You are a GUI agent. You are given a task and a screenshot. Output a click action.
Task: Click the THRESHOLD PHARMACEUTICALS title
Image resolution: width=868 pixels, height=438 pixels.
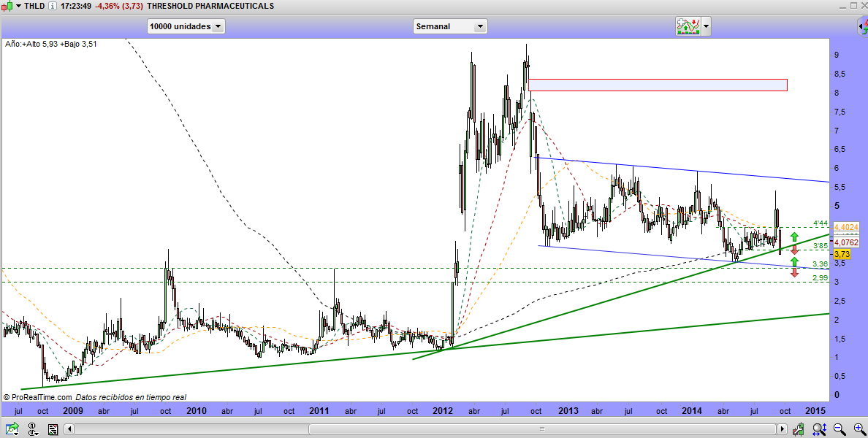(x=210, y=6)
